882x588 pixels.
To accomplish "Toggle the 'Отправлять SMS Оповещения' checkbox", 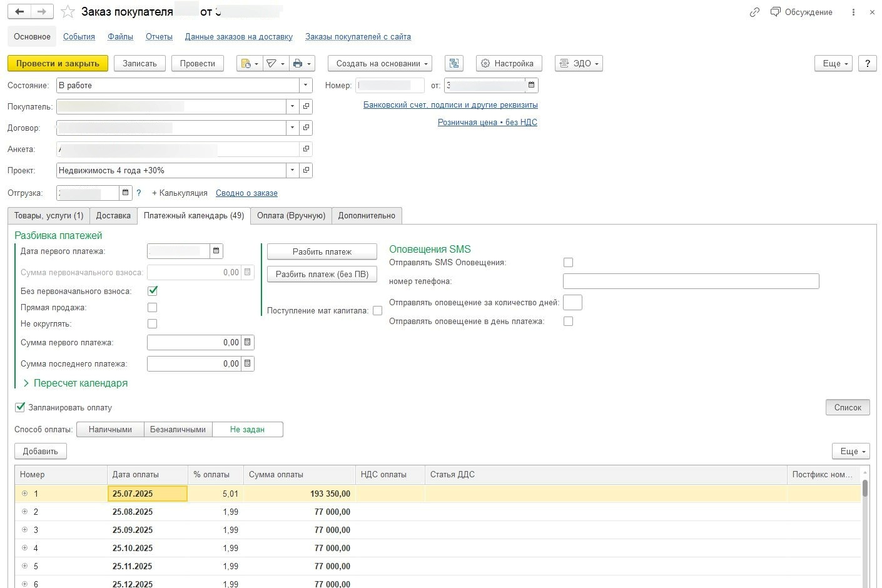I will coord(568,262).
